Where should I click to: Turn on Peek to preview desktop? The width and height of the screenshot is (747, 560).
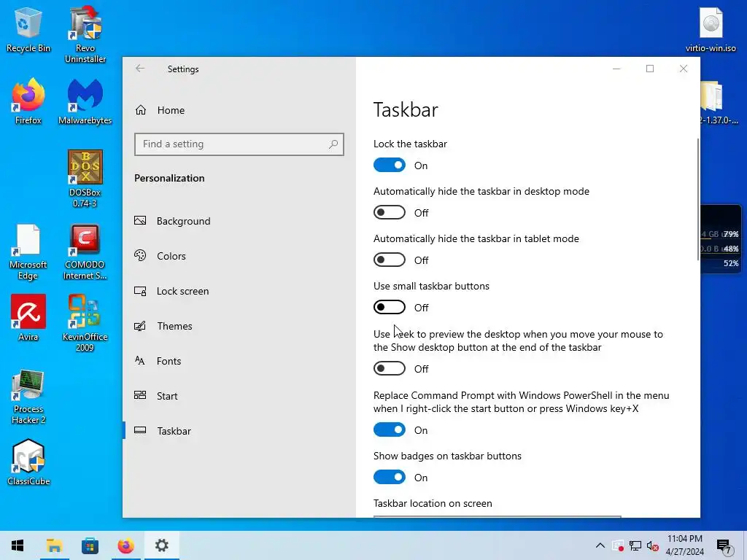390,368
